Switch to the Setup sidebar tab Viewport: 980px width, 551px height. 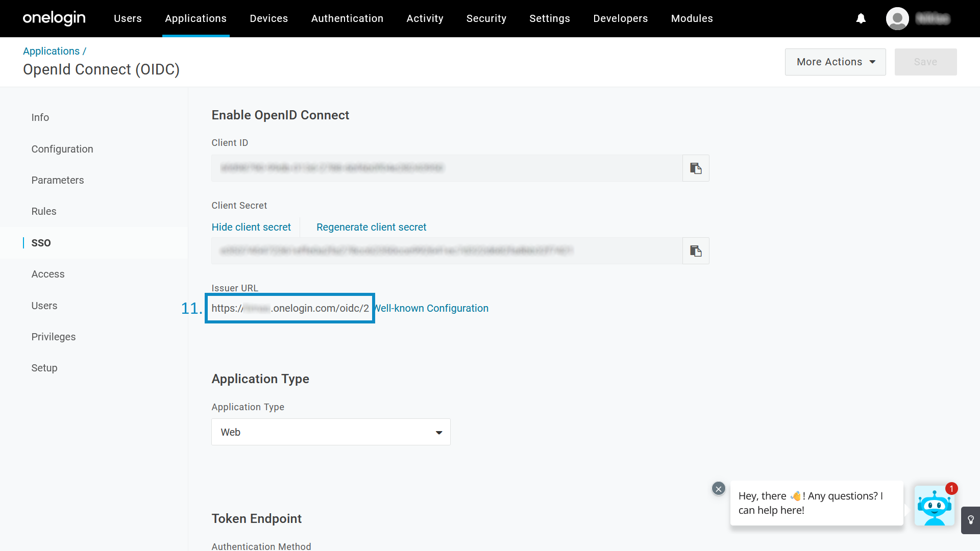44,368
